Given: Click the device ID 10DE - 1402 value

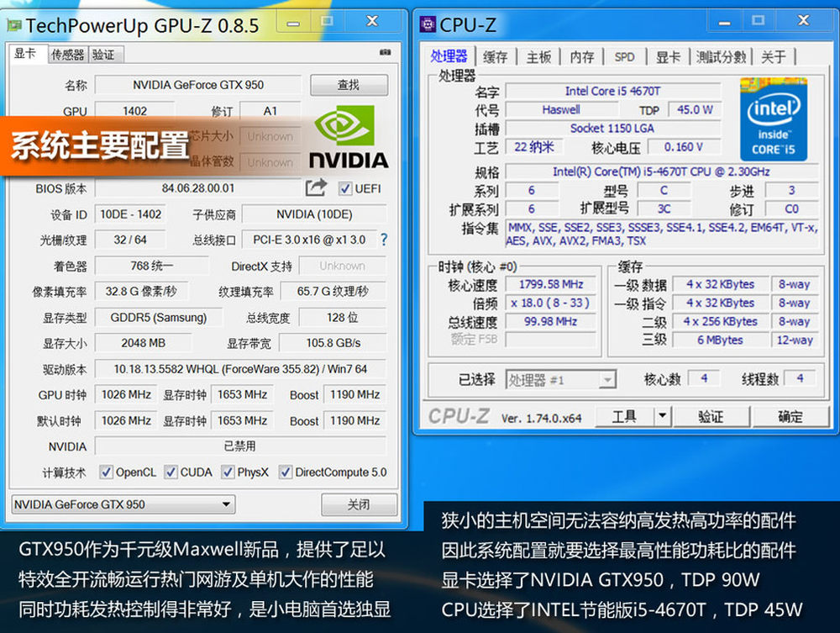Looking at the screenshot, I should click(x=131, y=214).
